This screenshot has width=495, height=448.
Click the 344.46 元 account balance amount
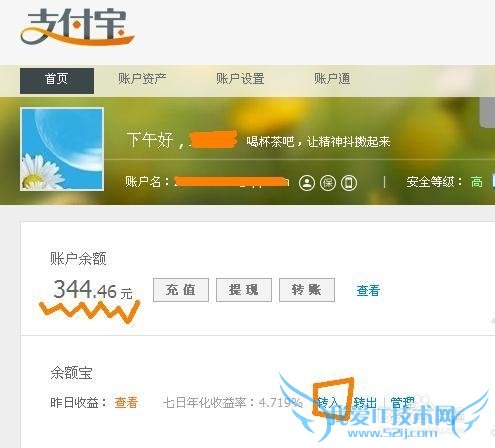[93, 289]
